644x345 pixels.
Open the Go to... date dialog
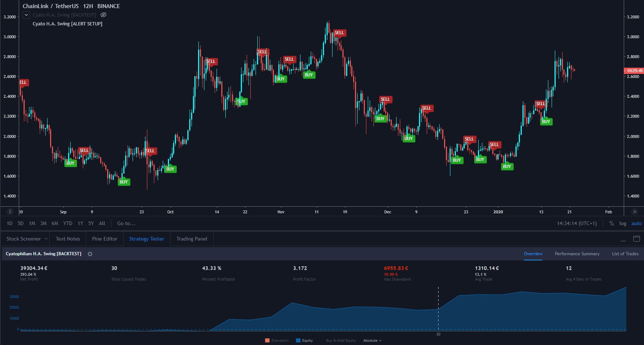(126, 223)
